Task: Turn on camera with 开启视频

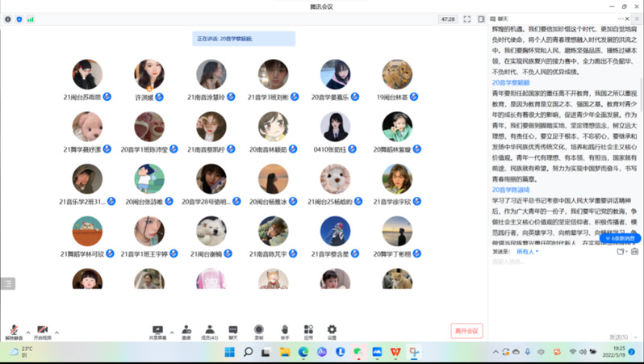Action: (42, 332)
